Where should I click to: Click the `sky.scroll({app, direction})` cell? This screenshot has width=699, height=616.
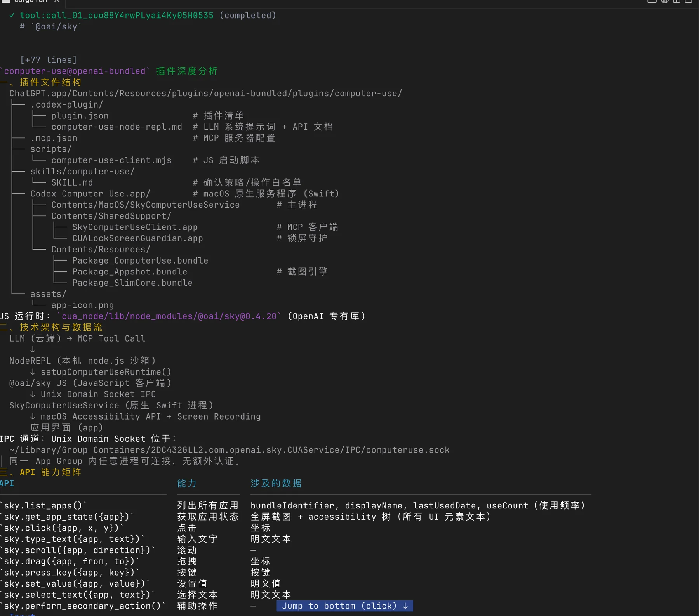tap(77, 550)
